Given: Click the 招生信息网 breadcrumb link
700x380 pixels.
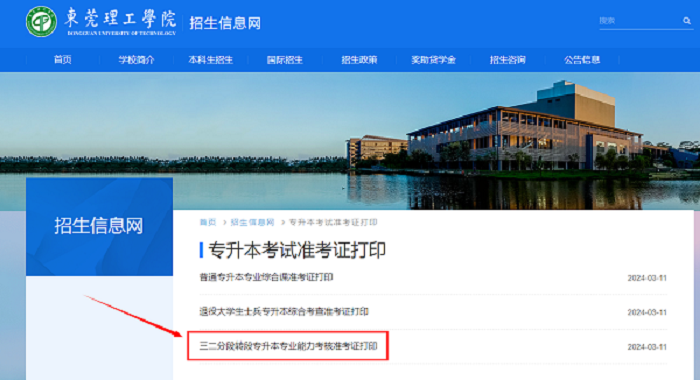Looking at the screenshot, I should (252, 222).
